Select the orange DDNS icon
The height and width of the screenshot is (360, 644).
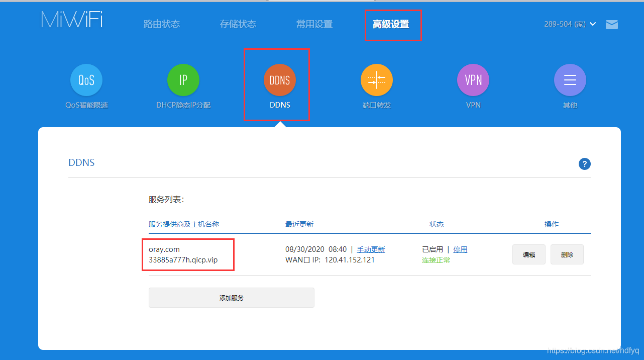(x=280, y=80)
